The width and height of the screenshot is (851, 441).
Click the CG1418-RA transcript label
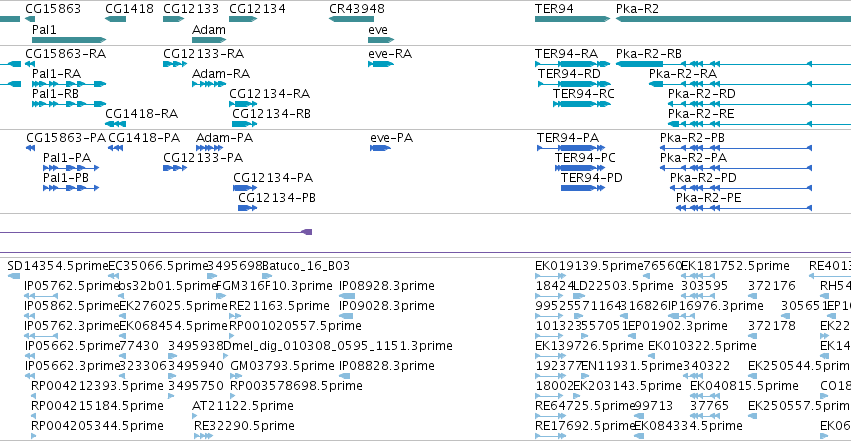click(x=142, y=114)
